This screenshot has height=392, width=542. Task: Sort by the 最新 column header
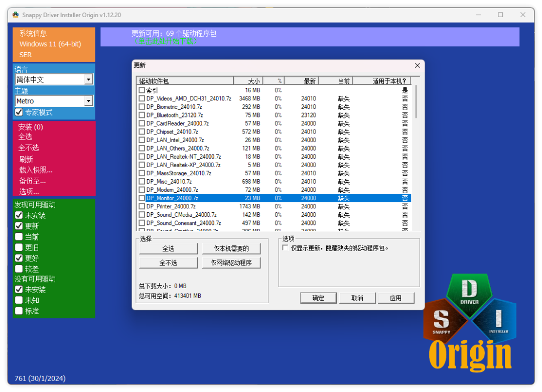[301, 81]
